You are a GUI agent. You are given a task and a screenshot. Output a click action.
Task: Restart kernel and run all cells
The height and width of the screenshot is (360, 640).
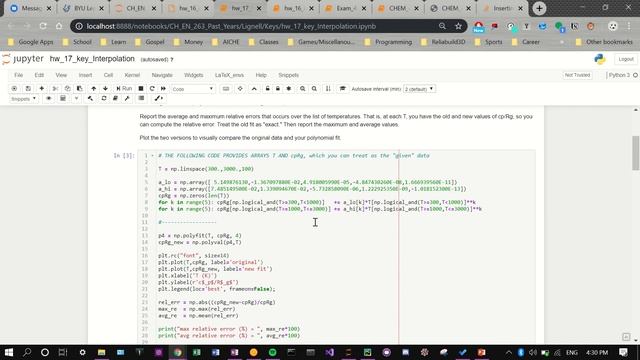click(163, 89)
